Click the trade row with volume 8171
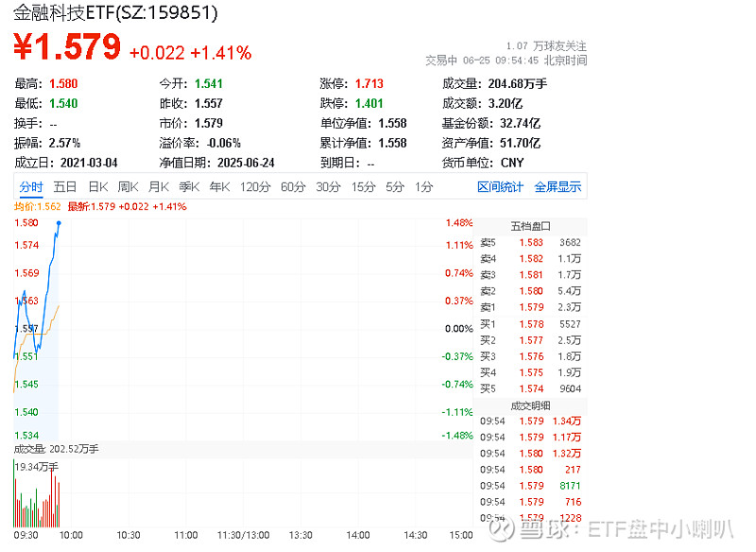This screenshot has width=756, height=552. 531,486
